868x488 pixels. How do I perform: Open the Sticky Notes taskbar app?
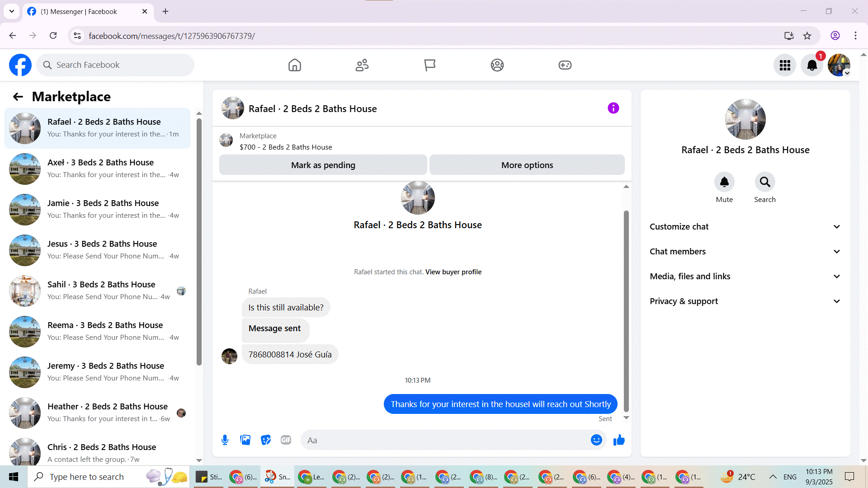click(208, 477)
